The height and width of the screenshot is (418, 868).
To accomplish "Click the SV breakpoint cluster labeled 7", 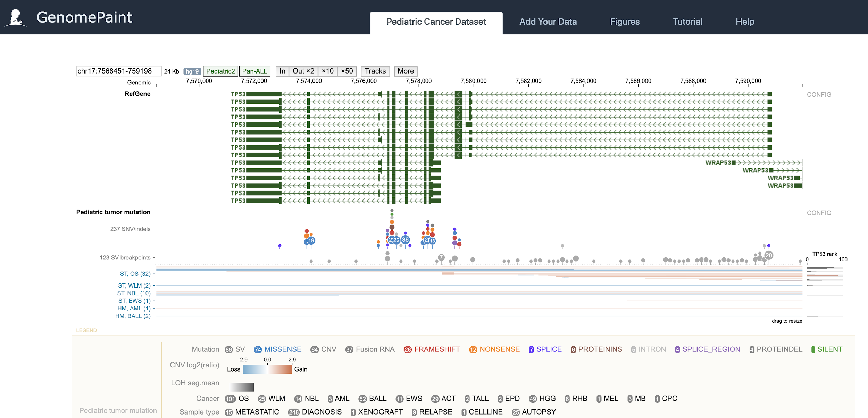I will (x=441, y=257).
